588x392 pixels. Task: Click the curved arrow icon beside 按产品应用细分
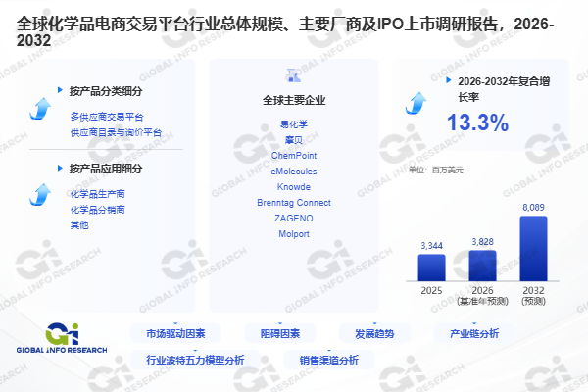40,195
